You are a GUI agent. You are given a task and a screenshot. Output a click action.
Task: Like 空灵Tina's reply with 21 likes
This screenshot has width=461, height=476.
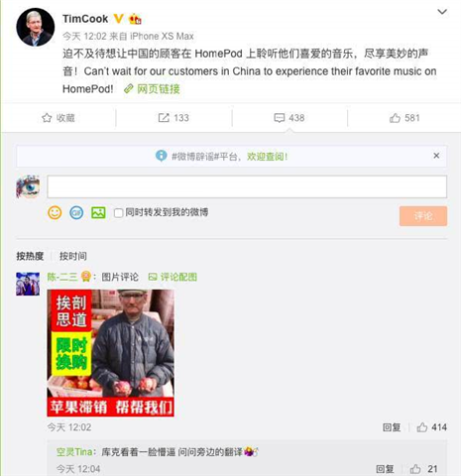[424, 469]
